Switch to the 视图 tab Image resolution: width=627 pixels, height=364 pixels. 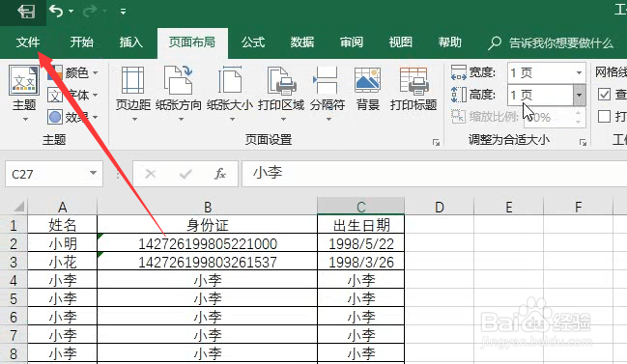(x=400, y=42)
